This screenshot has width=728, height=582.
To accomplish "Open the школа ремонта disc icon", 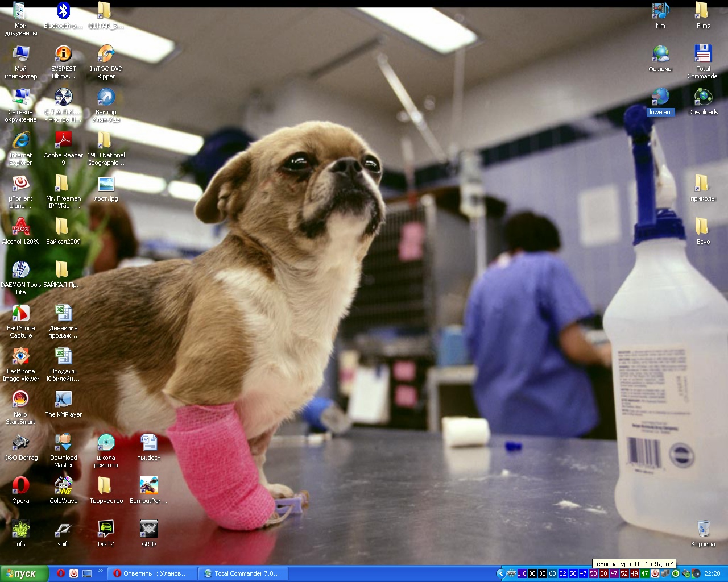I will (x=106, y=451).
